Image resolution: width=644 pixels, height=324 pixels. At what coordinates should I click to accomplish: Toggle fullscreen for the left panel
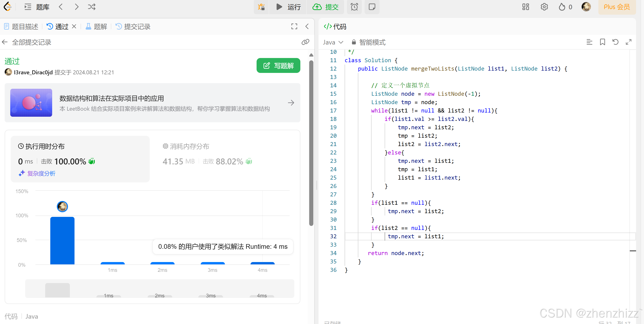coord(294,27)
